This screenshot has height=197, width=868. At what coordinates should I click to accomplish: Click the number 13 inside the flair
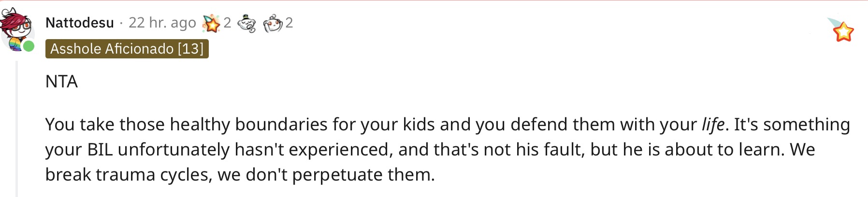click(x=190, y=49)
